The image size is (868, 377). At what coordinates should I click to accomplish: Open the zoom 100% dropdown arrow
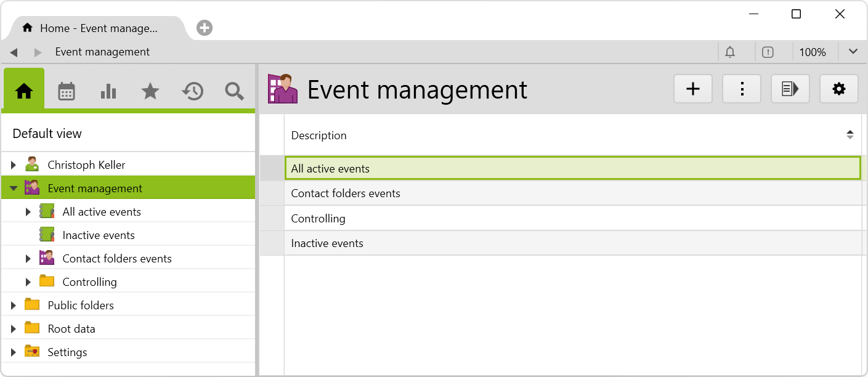[x=853, y=52]
